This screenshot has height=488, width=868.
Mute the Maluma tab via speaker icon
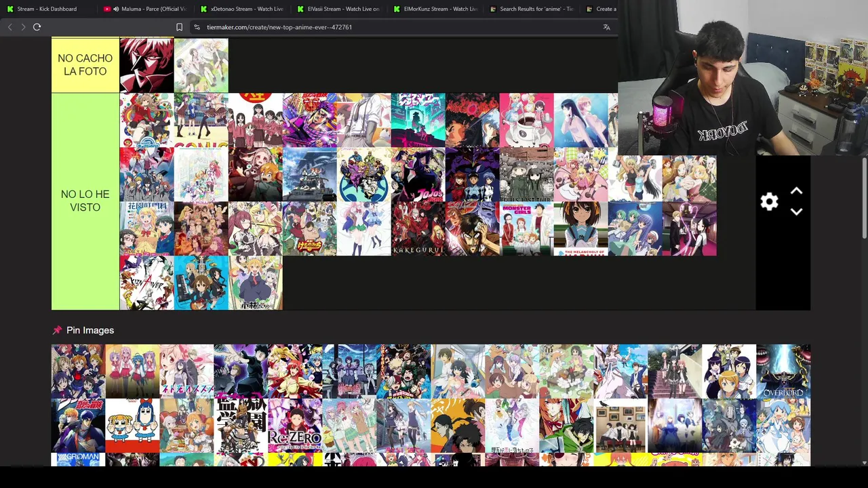[x=116, y=9]
